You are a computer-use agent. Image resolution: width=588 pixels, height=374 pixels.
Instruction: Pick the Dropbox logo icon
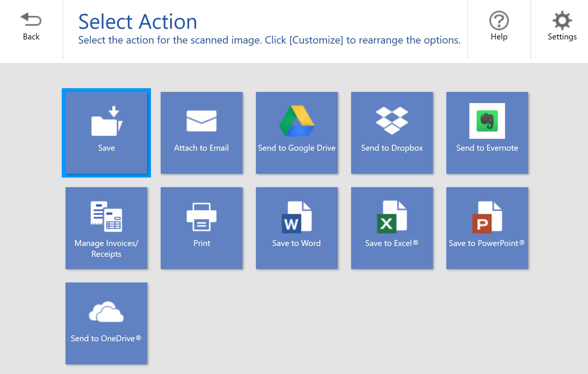point(392,121)
